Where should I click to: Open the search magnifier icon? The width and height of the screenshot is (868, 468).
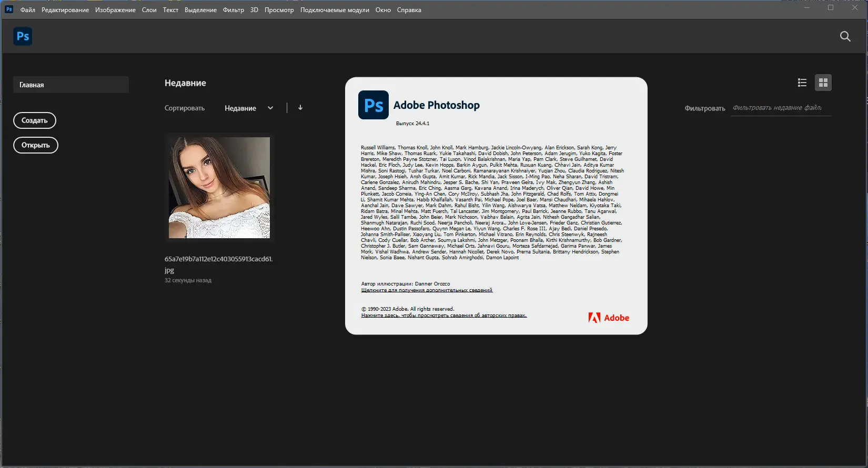click(845, 36)
